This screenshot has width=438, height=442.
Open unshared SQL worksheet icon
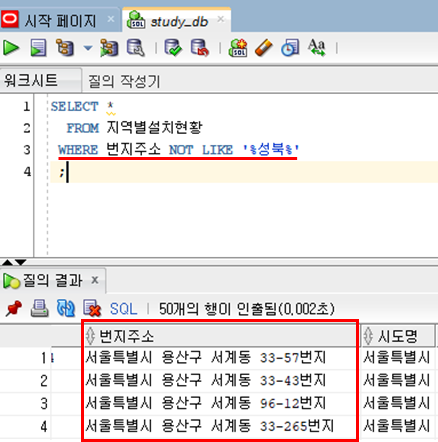tap(238, 48)
